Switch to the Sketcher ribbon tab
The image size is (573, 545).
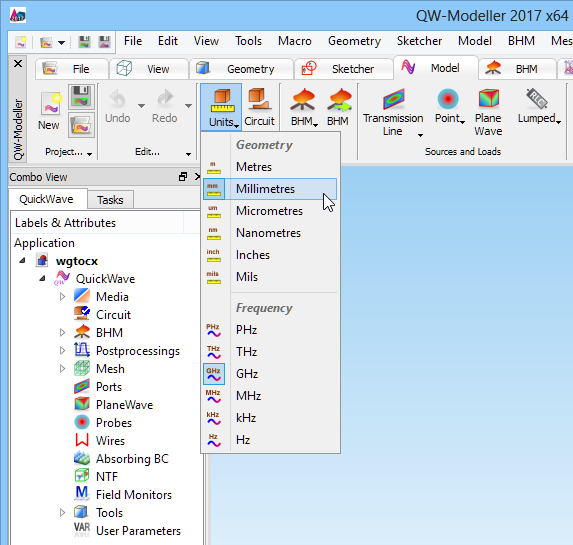[x=344, y=69]
